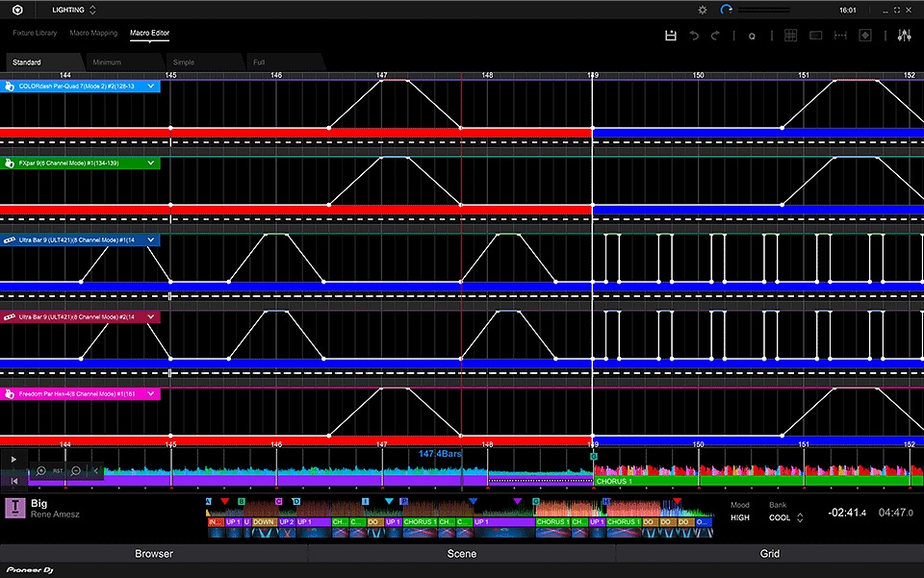Click the 147.4Bars position label
Image resolution: width=924 pixels, height=578 pixels.
tap(440, 454)
